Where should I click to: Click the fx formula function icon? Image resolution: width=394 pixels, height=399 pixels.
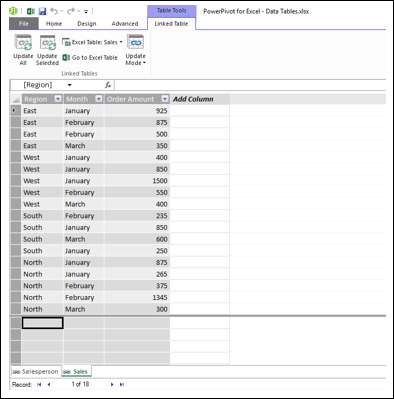pos(107,85)
